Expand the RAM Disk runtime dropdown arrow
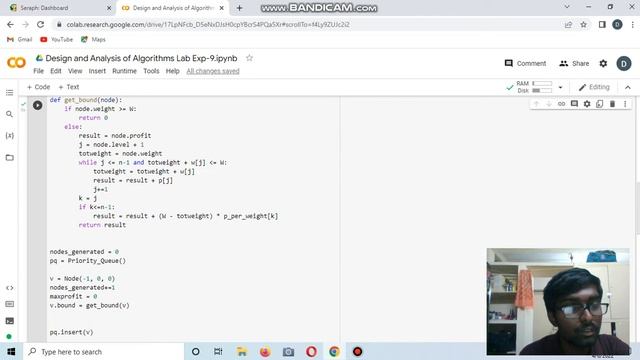 coord(560,87)
